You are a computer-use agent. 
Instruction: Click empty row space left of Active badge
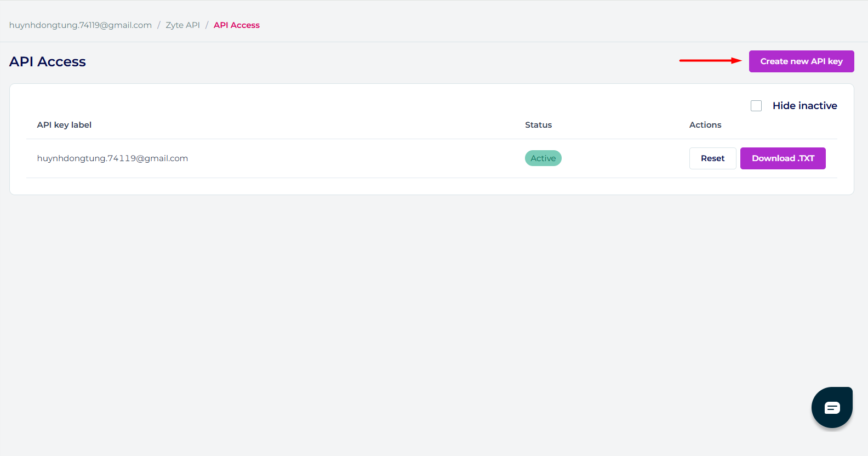356,158
